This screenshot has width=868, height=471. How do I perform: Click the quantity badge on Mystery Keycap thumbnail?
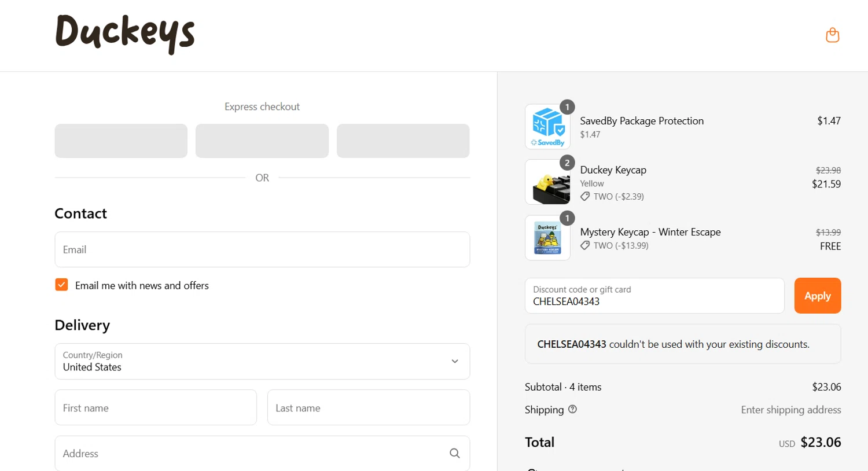click(x=567, y=218)
